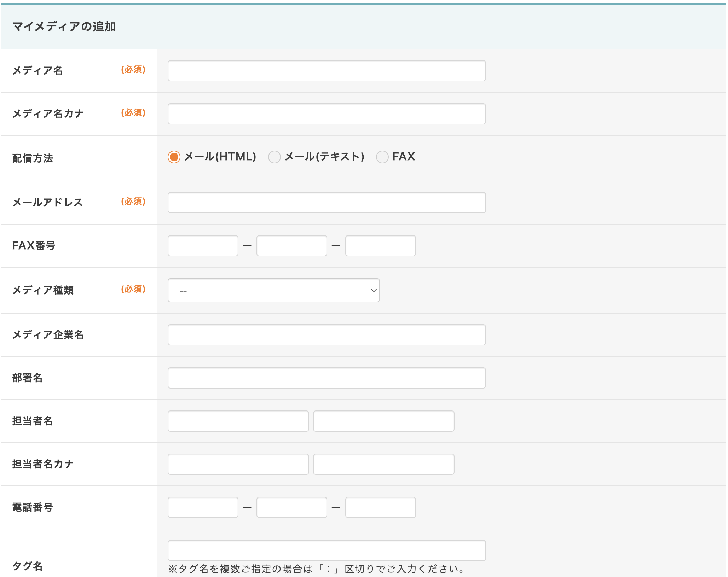Click the last 電話番号 box

[380, 507]
